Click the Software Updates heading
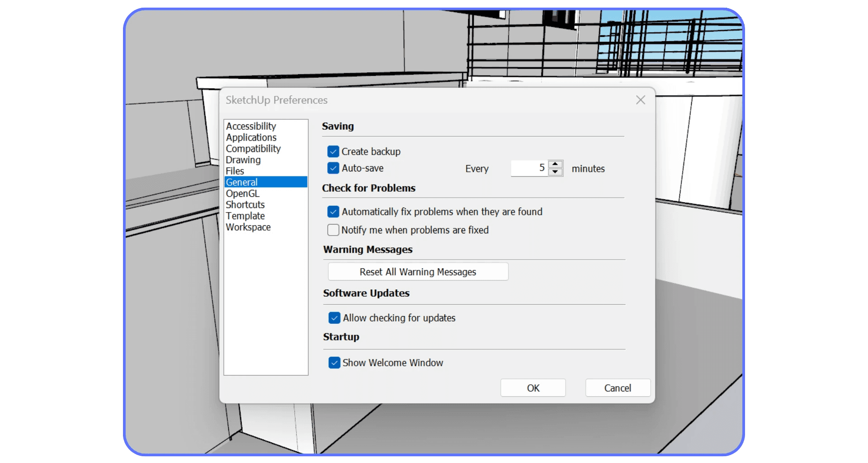The image size is (868, 463). (x=366, y=293)
